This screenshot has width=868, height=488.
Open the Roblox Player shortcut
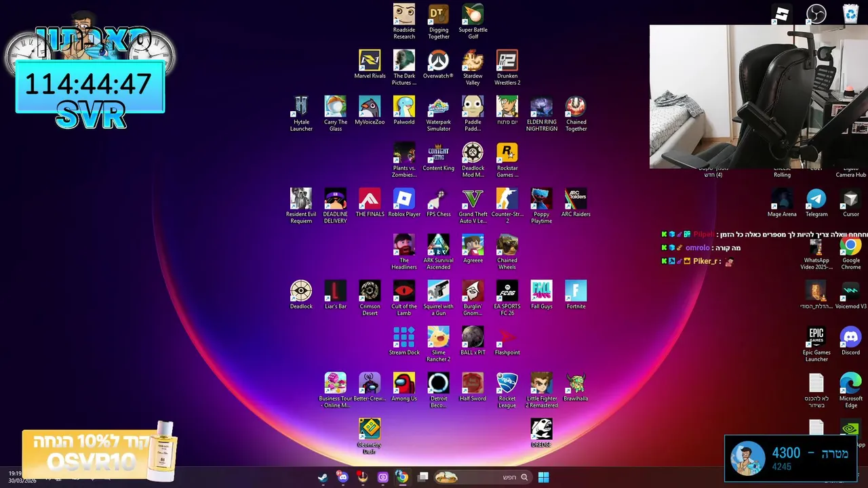coord(404,199)
